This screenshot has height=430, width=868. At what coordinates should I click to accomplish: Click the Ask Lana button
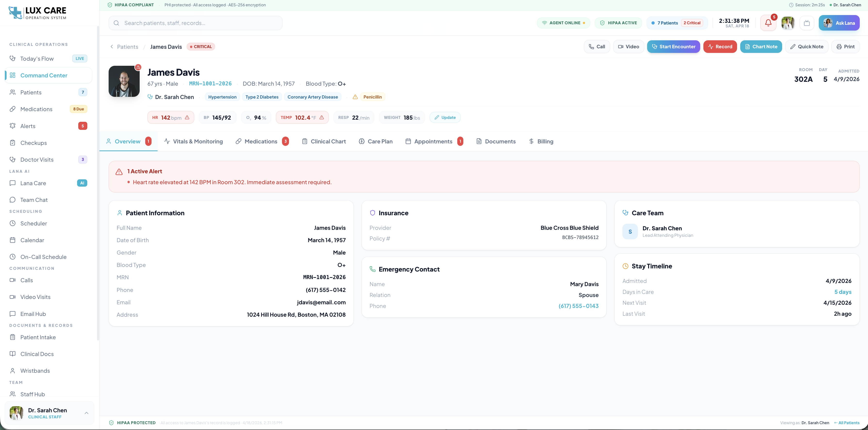click(x=839, y=23)
